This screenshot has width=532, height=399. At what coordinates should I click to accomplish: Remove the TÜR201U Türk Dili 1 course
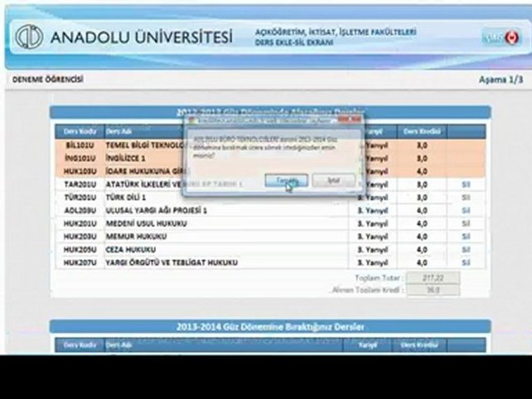pyautogui.click(x=466, y=197)
